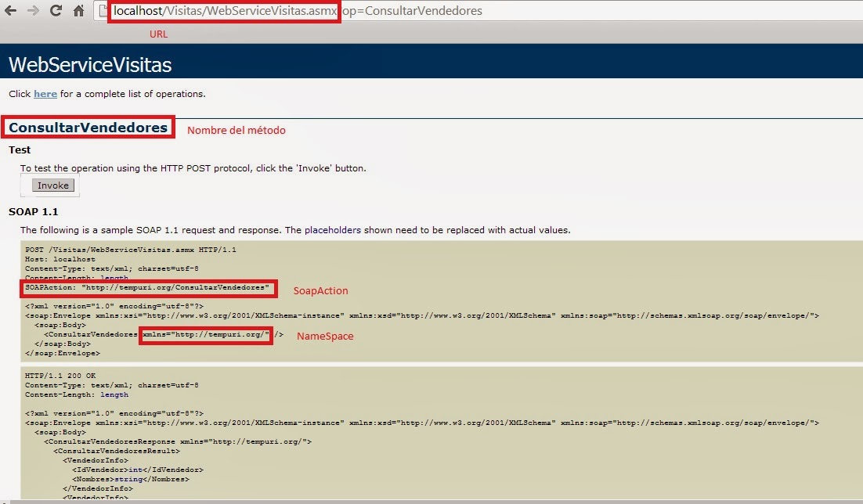Click the document icon beside the address bar
The image size is (863, 504).
coord(102,11)
